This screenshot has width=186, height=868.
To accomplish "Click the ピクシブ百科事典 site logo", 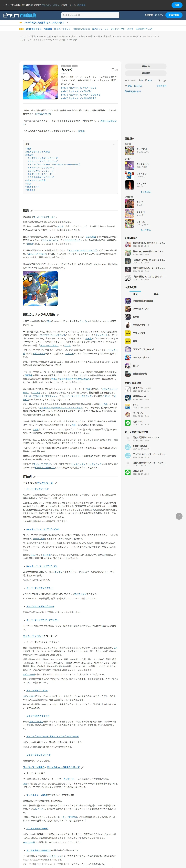I will click(x=20, y=15).
